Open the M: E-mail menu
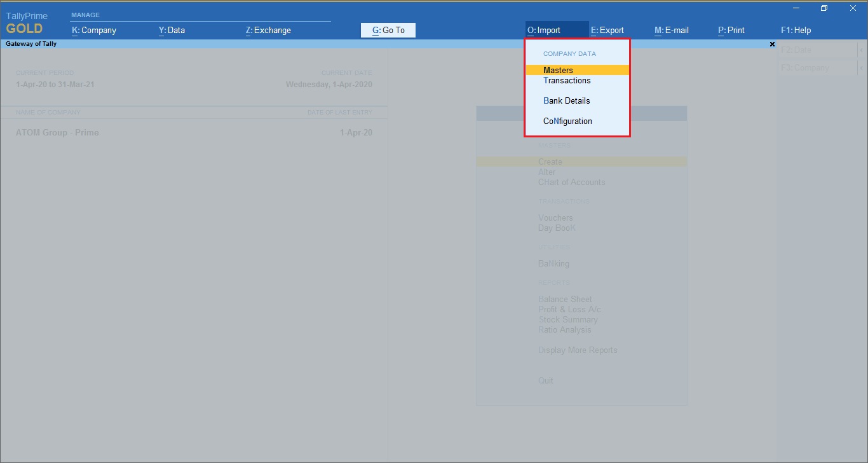Screen dimensions: 868x463 pyautogui.click(x=672, y=30)
